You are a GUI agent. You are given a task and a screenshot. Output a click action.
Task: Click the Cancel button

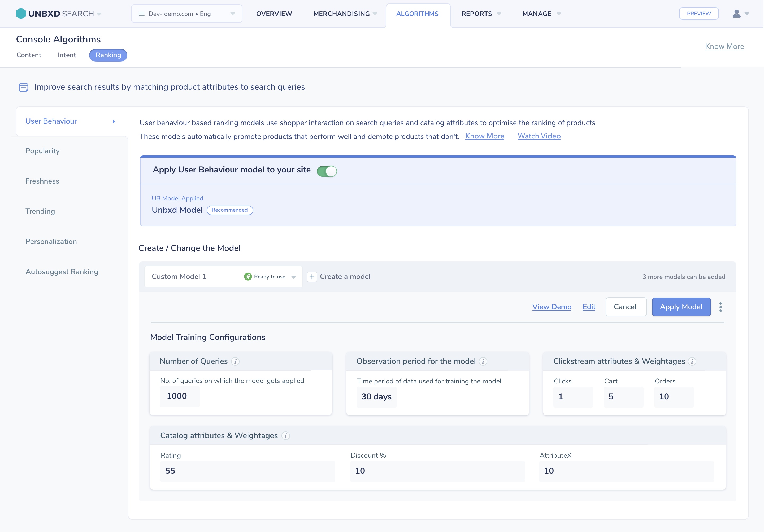click(626, 307)
